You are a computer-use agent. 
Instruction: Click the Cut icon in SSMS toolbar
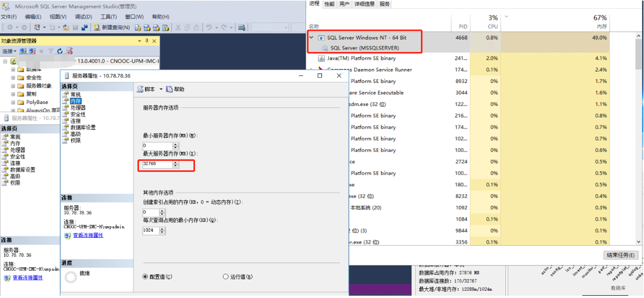point(178,27)
